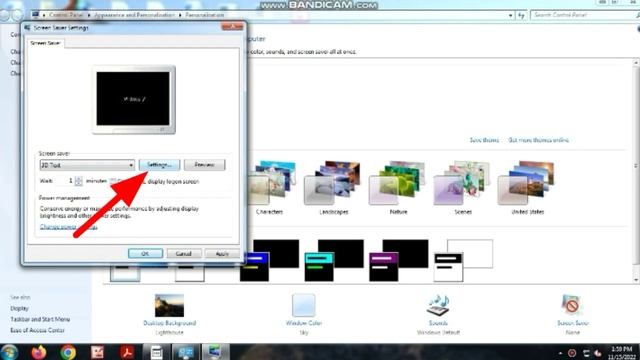This screenshot has height=360, width=640.
Task: Open the screen saver selection dropdown
Action: [87, 165]
